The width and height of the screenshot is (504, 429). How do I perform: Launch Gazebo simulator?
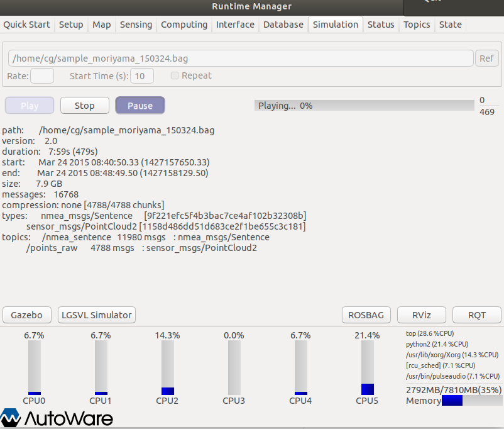click(x=26, y=315)
